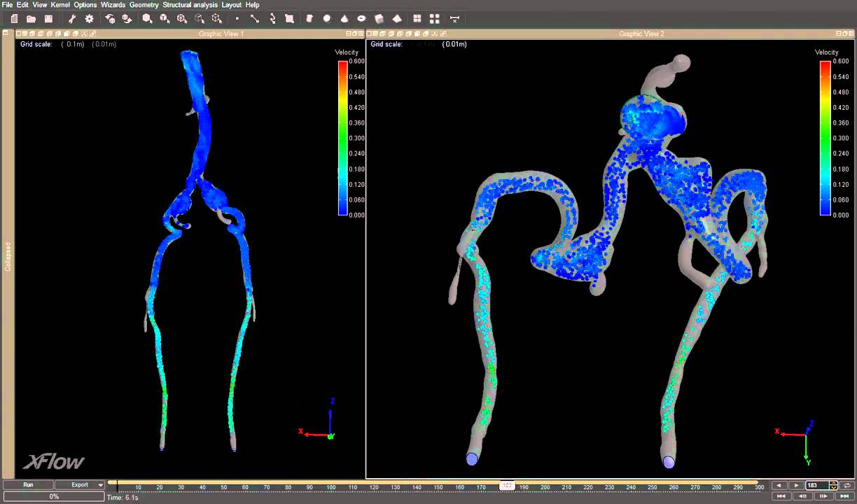Click the frame number input field
Viewport: 857px width, 504px height.
coord(816,485)
